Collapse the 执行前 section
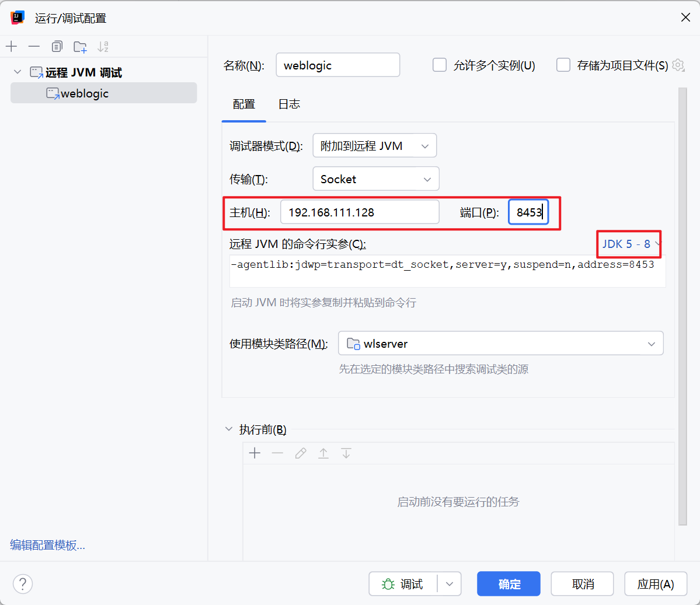The height and width of the screenshot is (605, 700). point(229,429)
